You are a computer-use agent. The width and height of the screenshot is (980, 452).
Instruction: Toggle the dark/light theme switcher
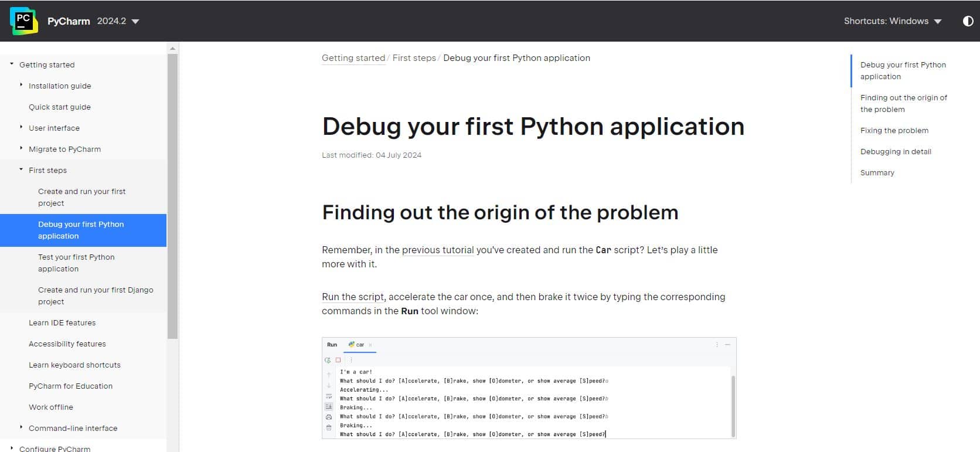point(968,21)
